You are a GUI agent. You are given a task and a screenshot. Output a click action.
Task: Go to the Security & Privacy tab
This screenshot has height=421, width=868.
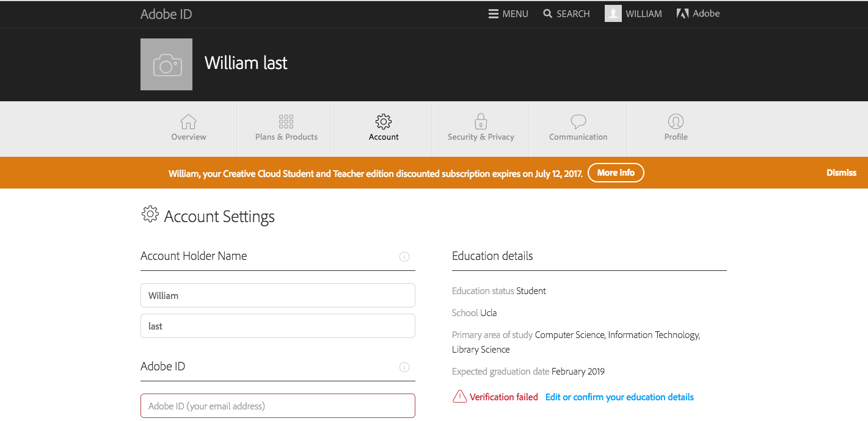coord(481,129)
